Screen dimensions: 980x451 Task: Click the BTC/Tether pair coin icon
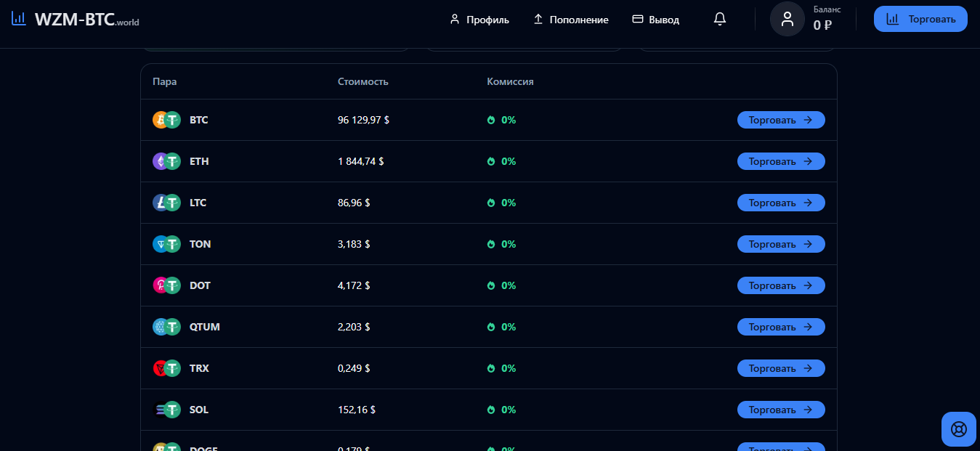click(x=166, y=120)
